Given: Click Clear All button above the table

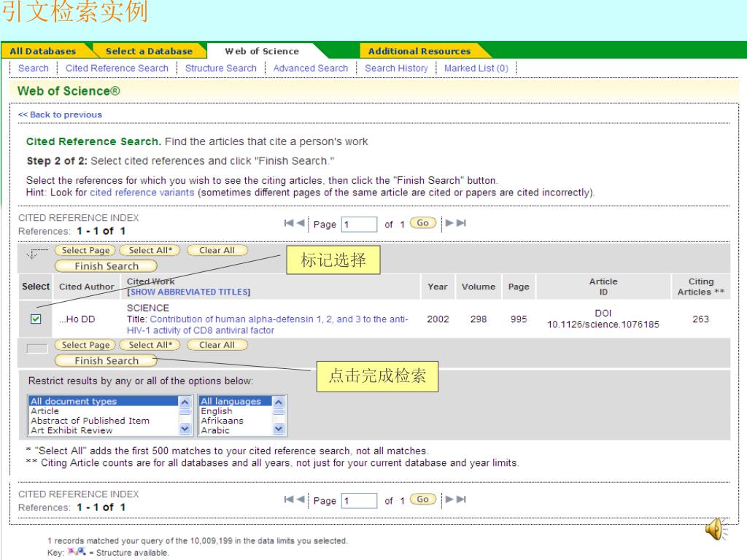Looking at the screenshot, I should click(x=217, y=251).
